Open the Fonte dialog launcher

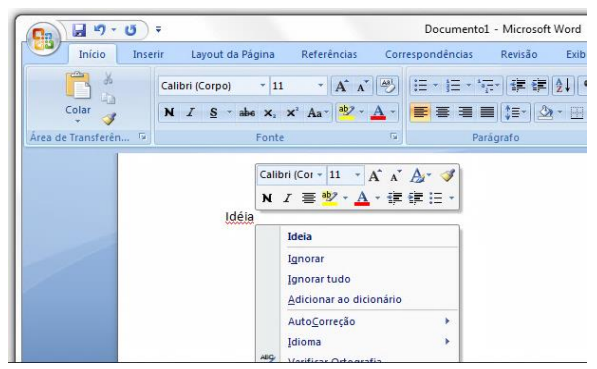(x=394, y=136)
